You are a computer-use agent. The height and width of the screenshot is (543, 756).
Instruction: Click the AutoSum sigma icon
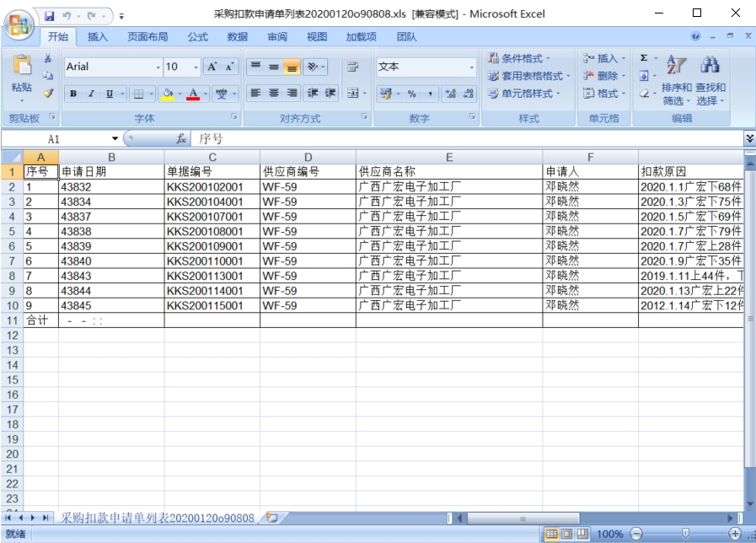[645, 58]
